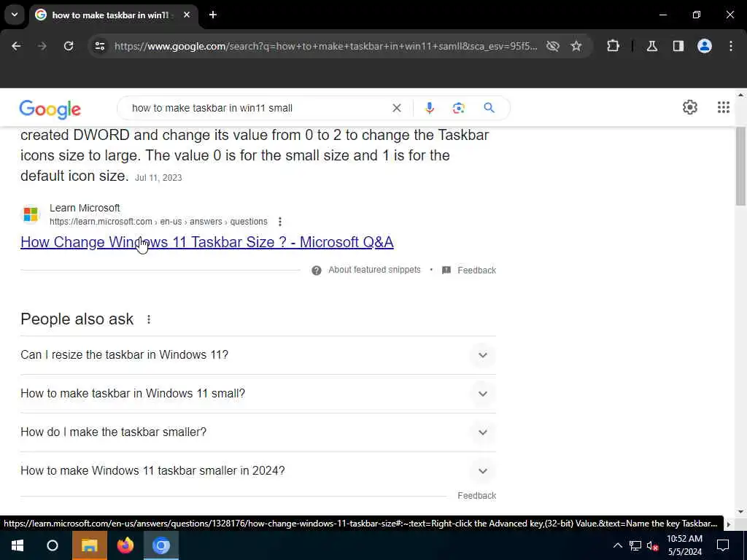Open the Google apps grid
Viewport: 747px width, 560px height.
(723, 107)
